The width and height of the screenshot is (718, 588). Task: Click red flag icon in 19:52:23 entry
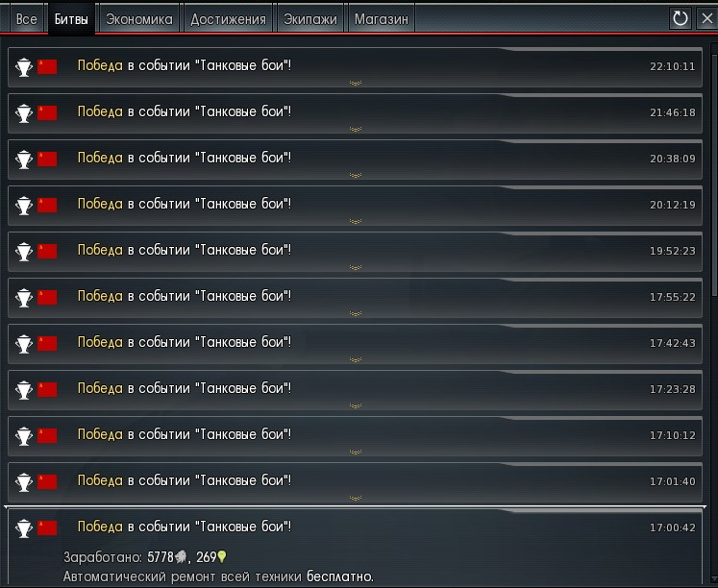(47, 251)
